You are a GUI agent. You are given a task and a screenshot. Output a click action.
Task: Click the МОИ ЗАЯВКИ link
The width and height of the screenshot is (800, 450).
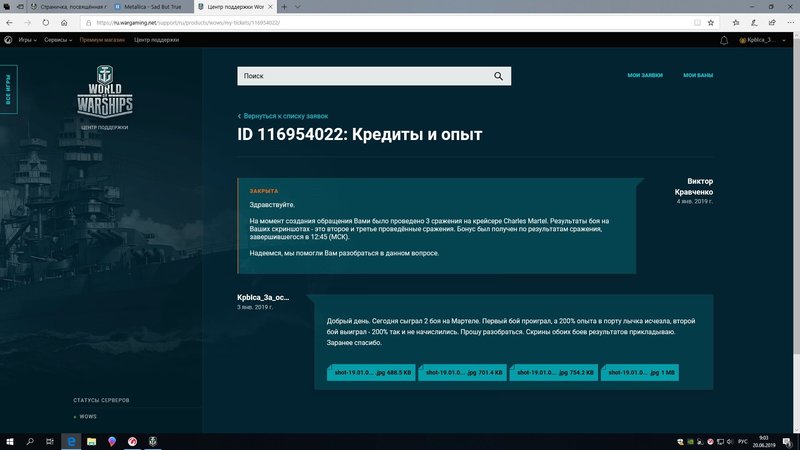645,75
